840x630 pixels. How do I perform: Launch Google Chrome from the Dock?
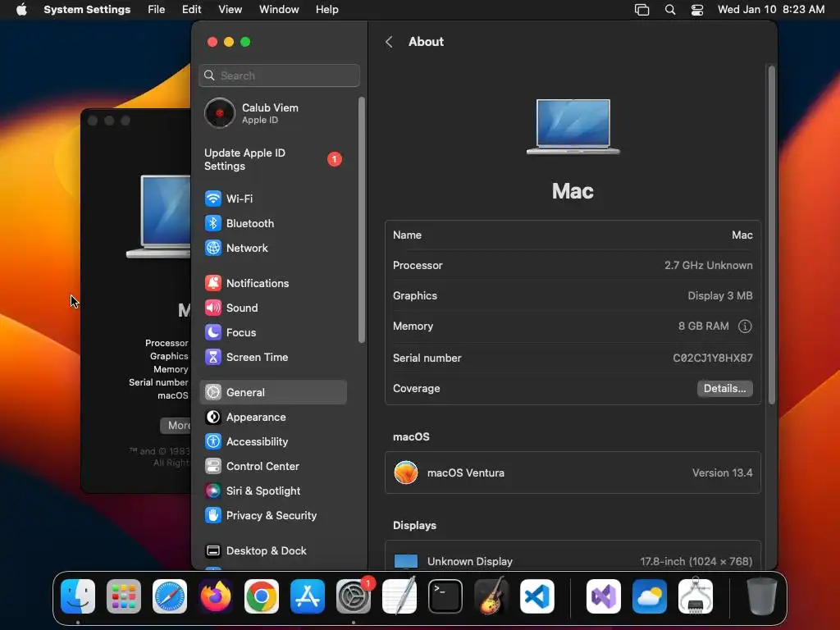tap(262, 596)
